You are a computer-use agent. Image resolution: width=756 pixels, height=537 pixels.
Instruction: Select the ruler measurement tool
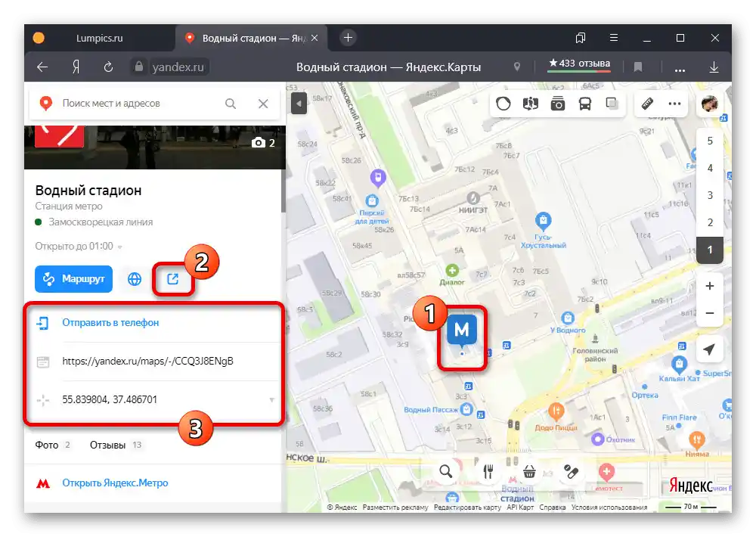point(646,104)
